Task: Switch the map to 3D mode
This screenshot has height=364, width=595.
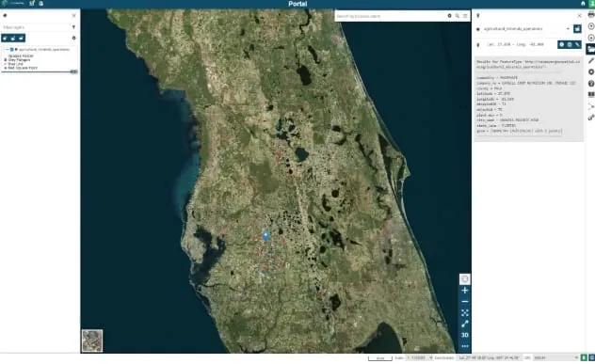Action: point(464,335)
